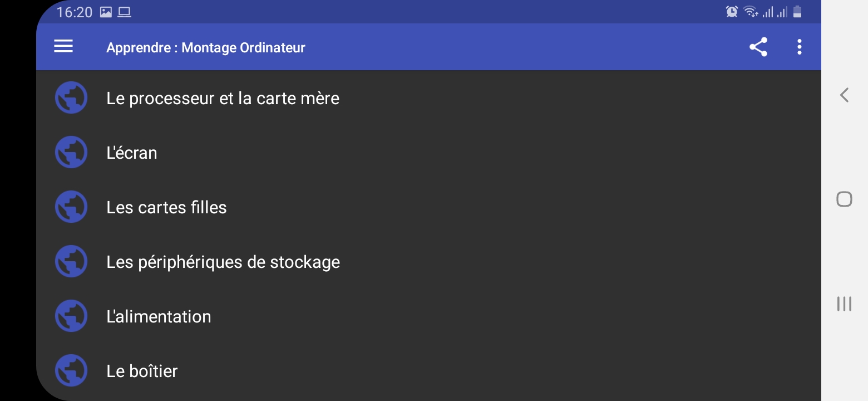Viewport: 868px width, 401px height.
Task: Tap globe icon beside L'alimentation
Action: (71, 316)
